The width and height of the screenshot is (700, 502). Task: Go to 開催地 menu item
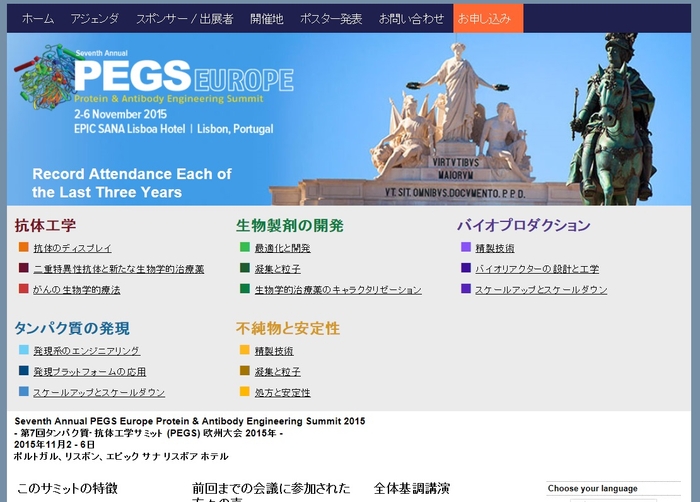coord(267,19)
